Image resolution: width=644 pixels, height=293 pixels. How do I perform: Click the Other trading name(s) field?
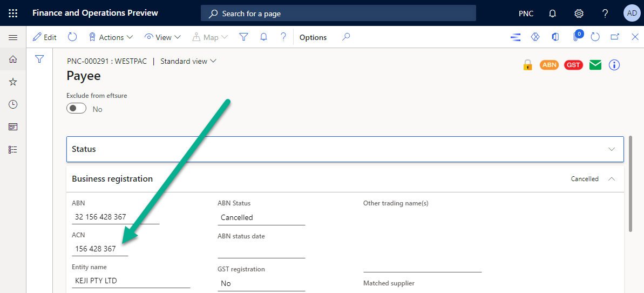point(422,241)
